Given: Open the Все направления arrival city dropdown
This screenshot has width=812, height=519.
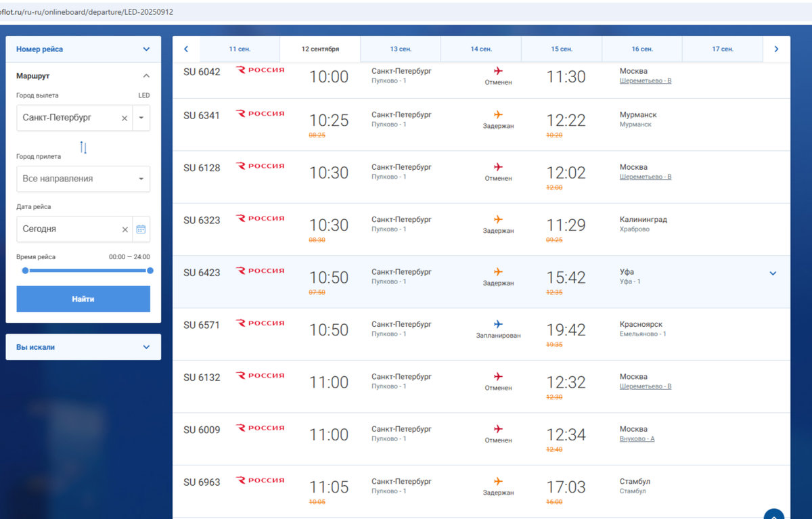Looking at the screenshot, I should click(141, 179).
